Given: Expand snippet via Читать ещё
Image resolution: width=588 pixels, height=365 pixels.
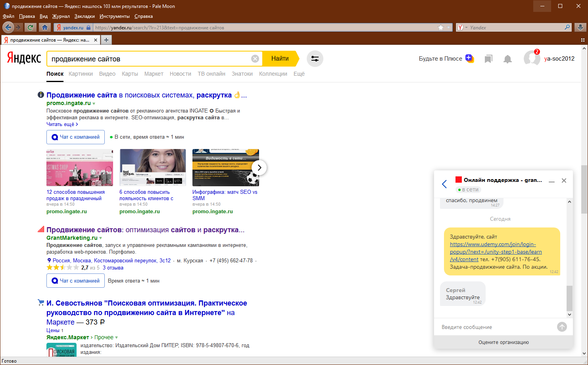Looking at the screenshot, I should 62,124.
